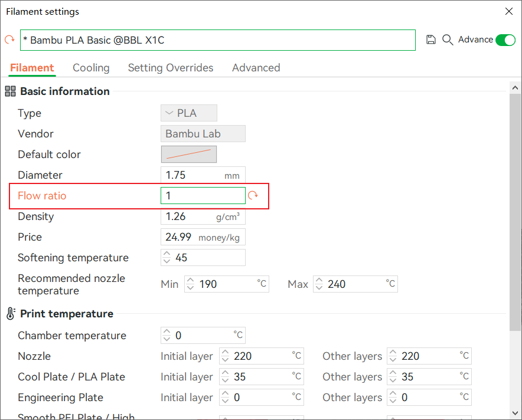Click Nozzle other layers 220 field
The height and width of the screenshot is (420, 522).
tap(429, 356)
